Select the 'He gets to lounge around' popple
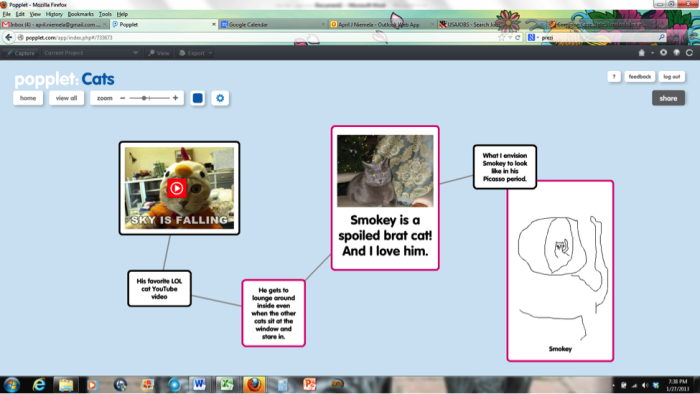700x394 pixels. click(274, 313)
